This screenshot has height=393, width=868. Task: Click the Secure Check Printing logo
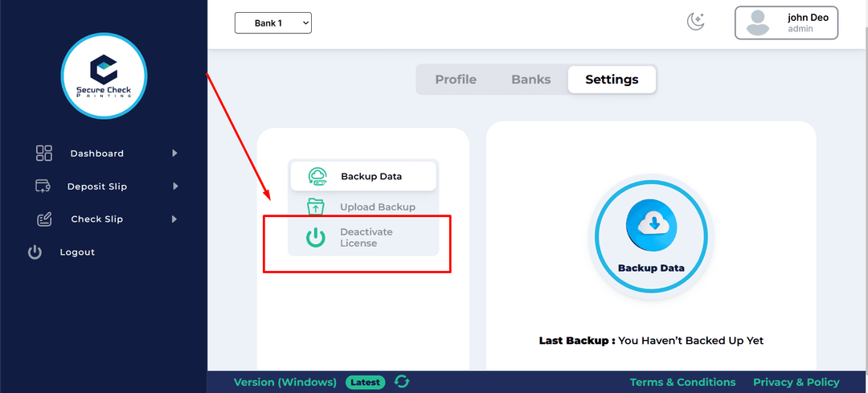104,76
